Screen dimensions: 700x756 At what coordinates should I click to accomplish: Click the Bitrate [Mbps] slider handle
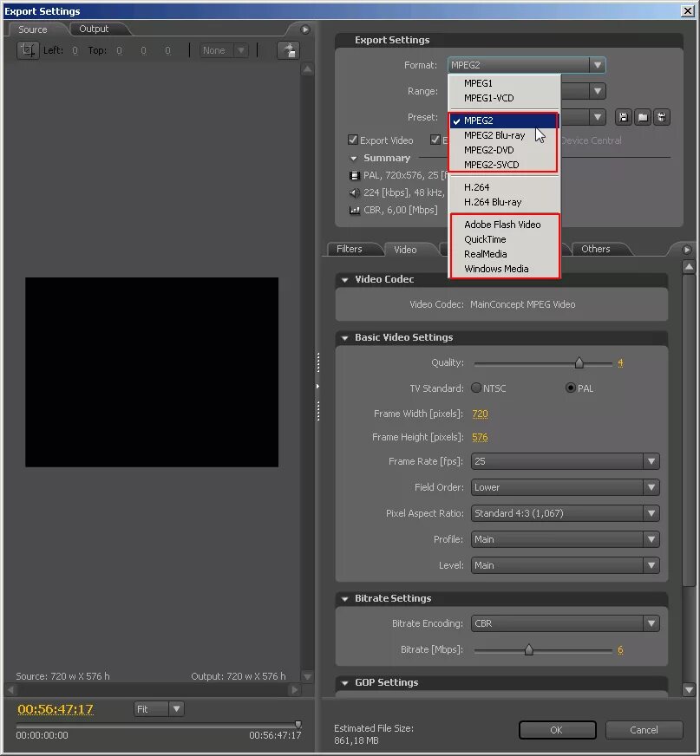coord(529,649)
